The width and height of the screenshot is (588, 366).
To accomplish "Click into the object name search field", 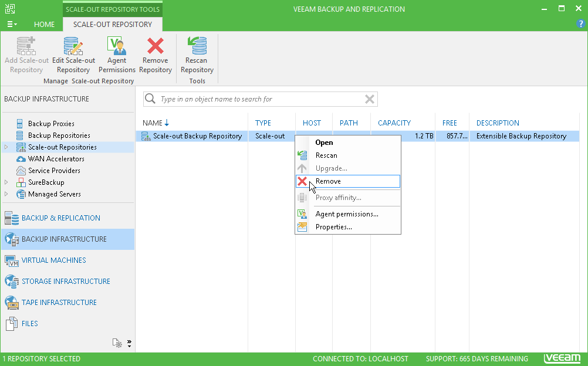I will click(261, 99).
